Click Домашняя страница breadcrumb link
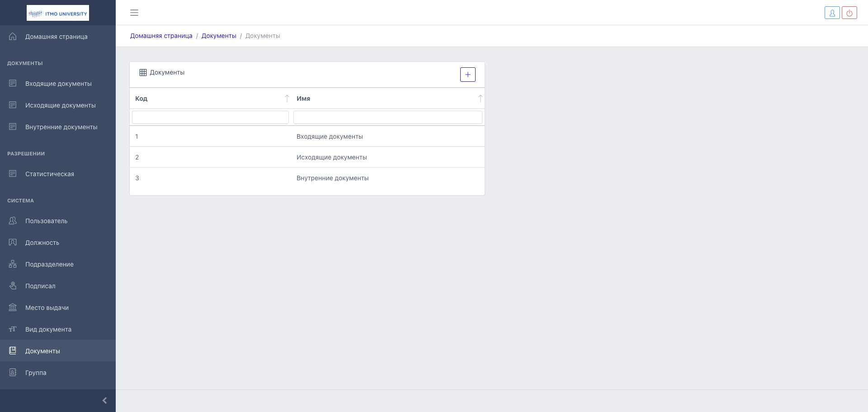The height and width of the screenshot is (412, 868). (x=161, y=36)
